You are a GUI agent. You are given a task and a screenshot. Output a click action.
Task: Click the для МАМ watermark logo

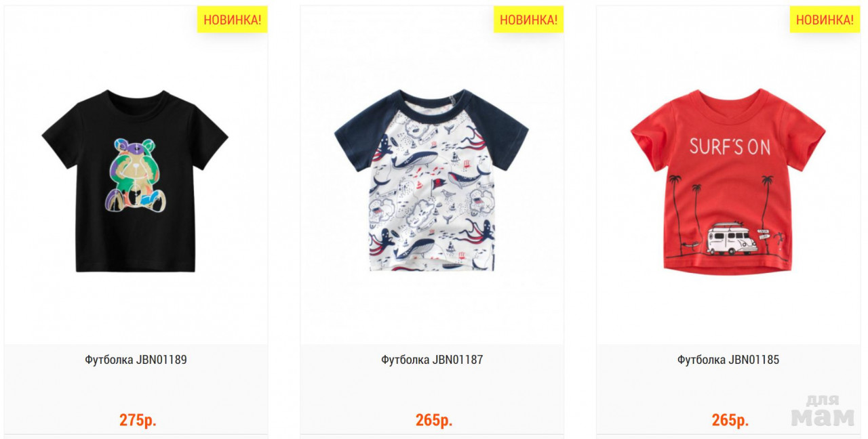[823, 411]
